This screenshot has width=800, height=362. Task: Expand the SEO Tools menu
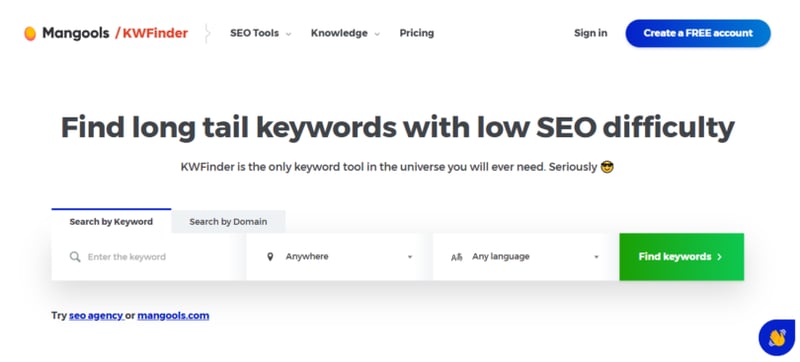click(x=260, y=34)
